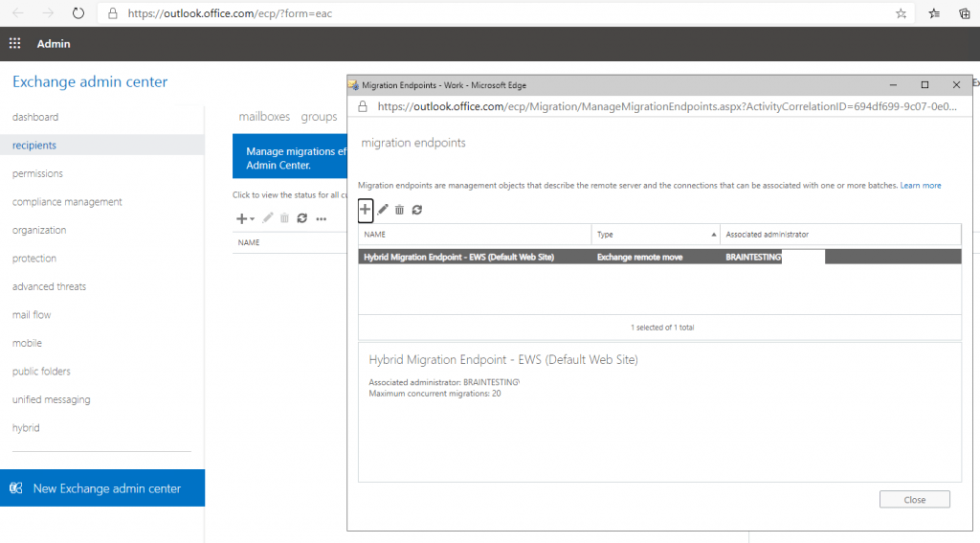The height and width of the screenshot is (543, 980).
Task: Open the hybrid section
Action: tap(26, 427)
